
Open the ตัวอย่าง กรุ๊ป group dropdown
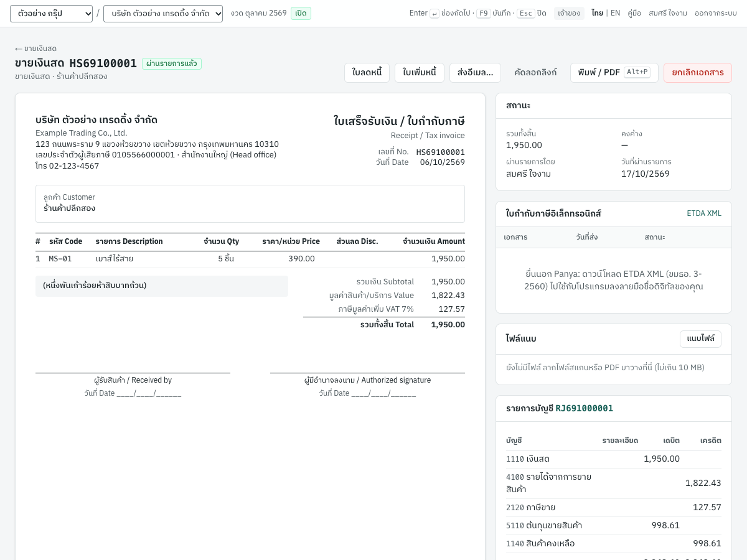51,14
